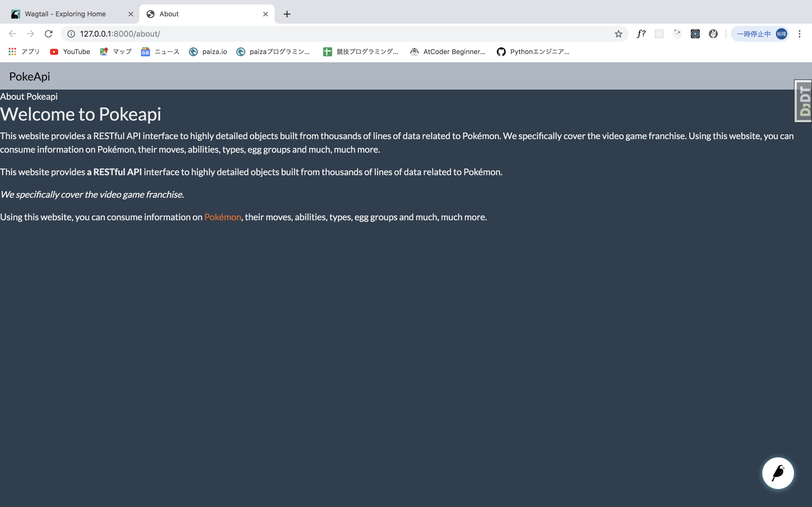Click the Wagtail bird userbar button

(x=778, y=473)
